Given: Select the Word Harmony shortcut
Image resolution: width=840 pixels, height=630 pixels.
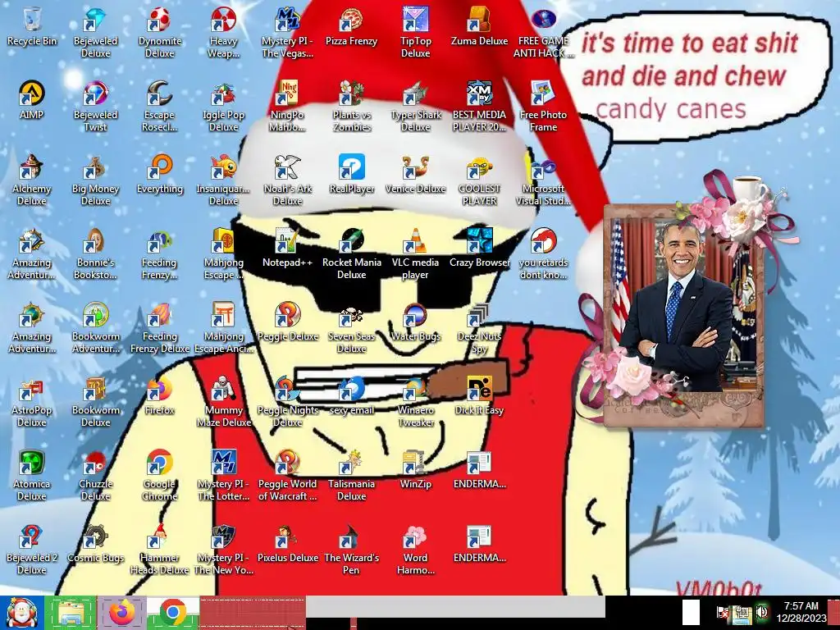Looking at the screenshot, I should tap(415, 549).
